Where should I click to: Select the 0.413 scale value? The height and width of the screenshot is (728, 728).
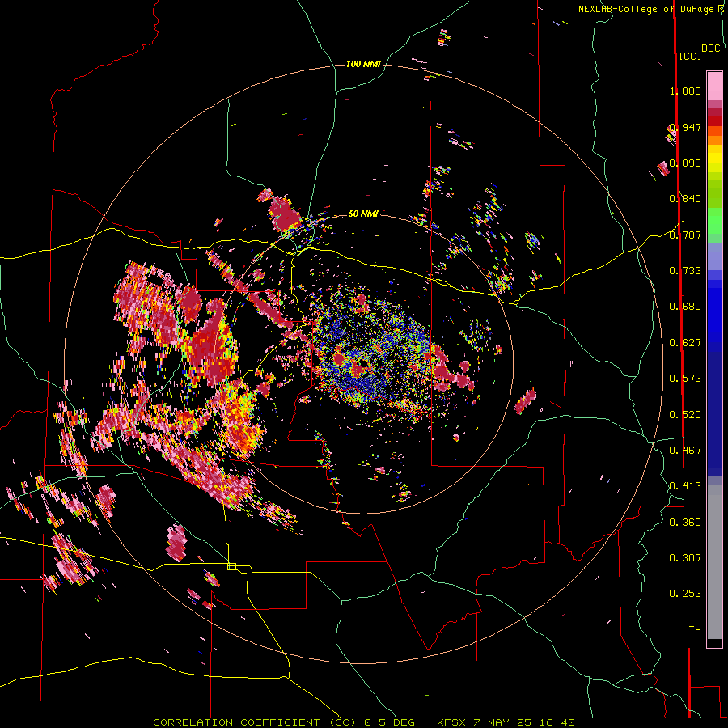pyautogui.click(x=685, y=486)
